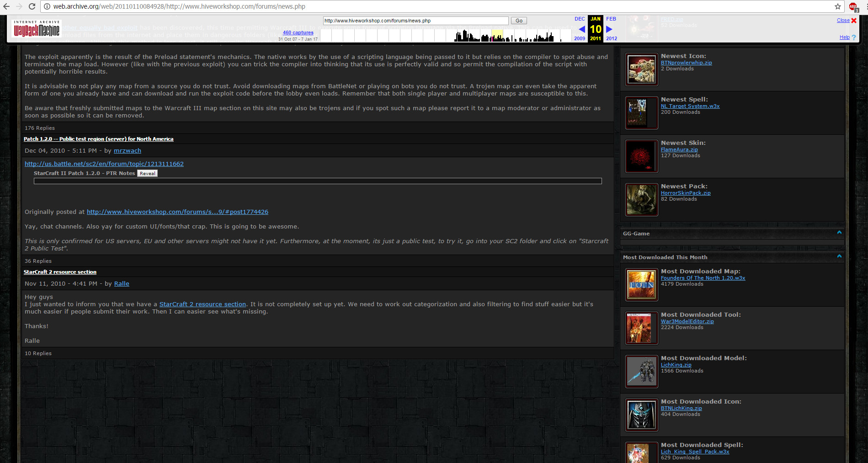
Task: Go to previous capture blue arrow
Action: [582, 29]
